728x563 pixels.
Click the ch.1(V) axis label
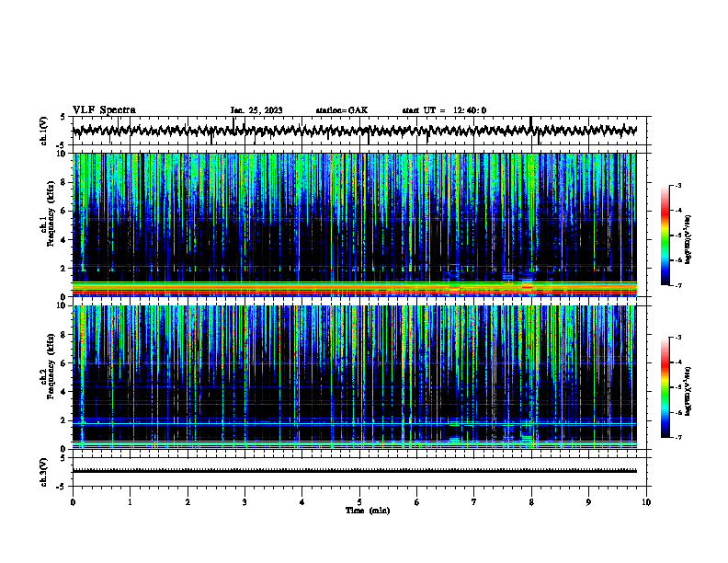click(44, 131)
